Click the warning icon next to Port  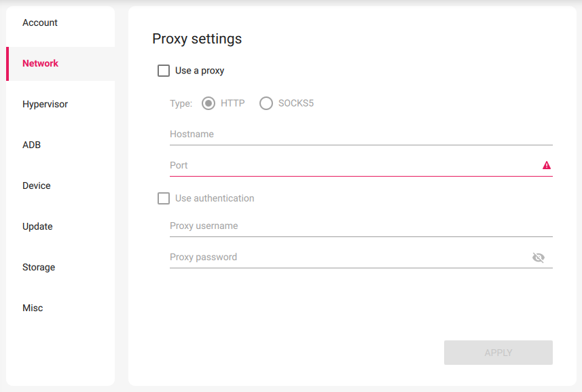click(x=547, y=165)
